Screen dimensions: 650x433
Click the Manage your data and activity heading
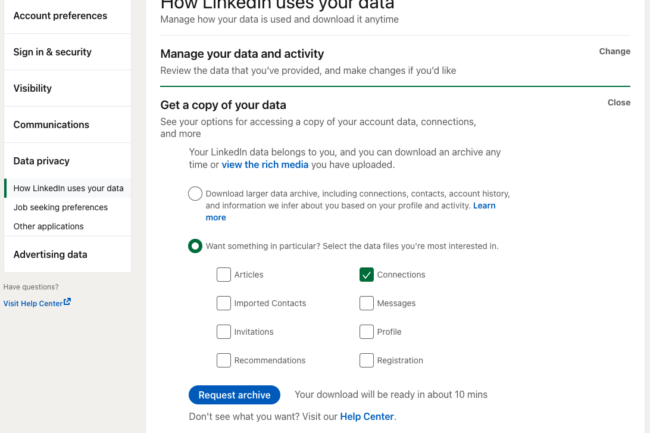point(242,54)
